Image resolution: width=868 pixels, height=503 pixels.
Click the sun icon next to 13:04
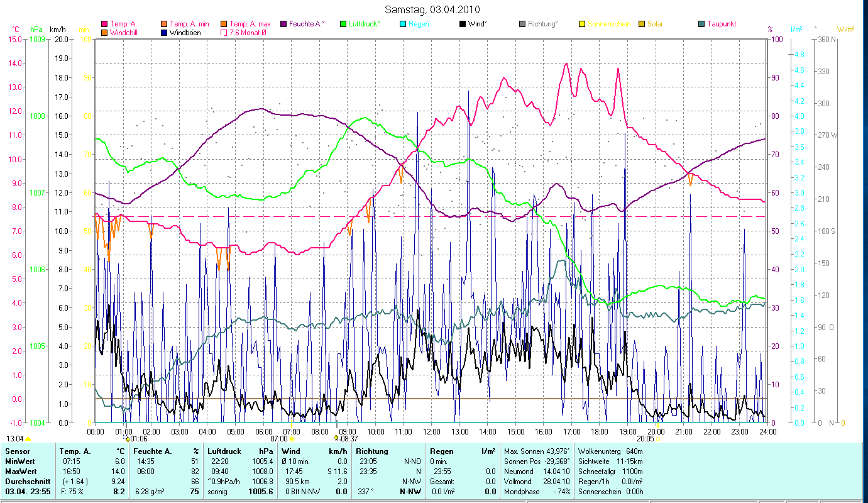point(28,438)
